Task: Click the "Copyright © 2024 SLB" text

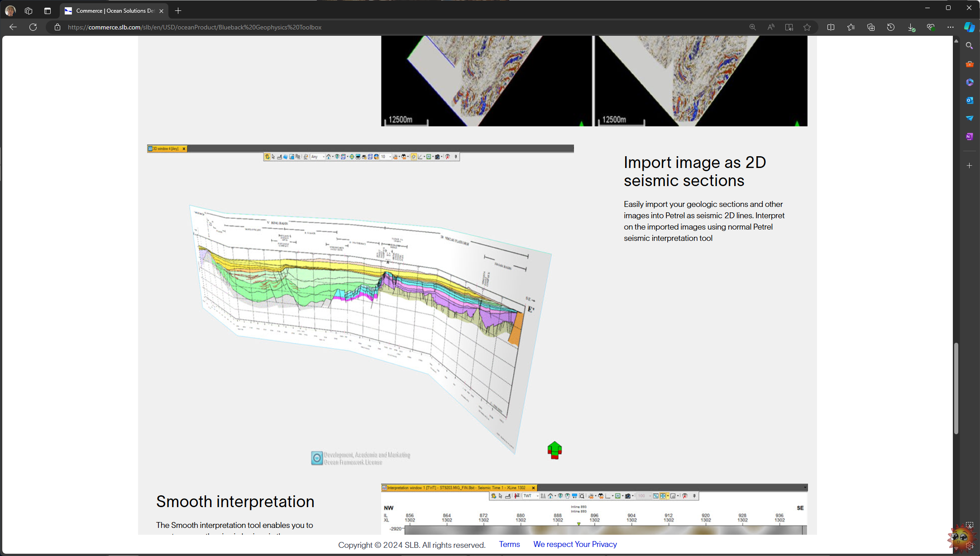Action: tap(411, 545)
